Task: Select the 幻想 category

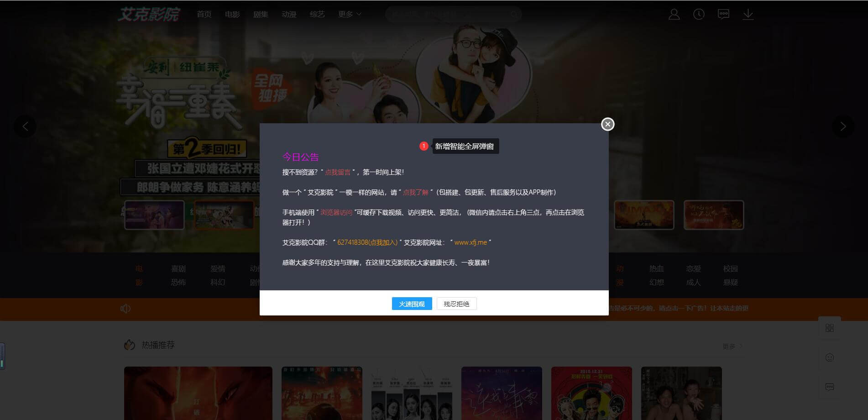Action: coord(657,283)
